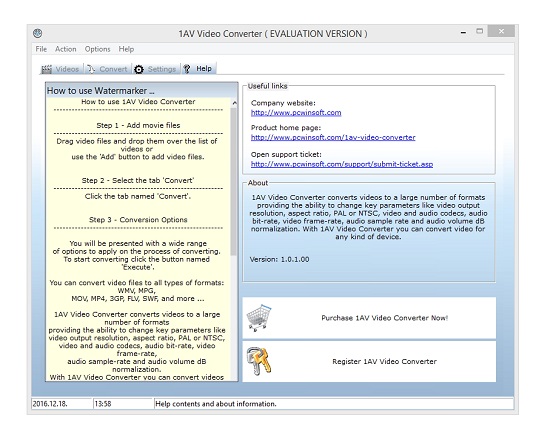Click the 'Product home page:' label

click(x=286, y=128)
